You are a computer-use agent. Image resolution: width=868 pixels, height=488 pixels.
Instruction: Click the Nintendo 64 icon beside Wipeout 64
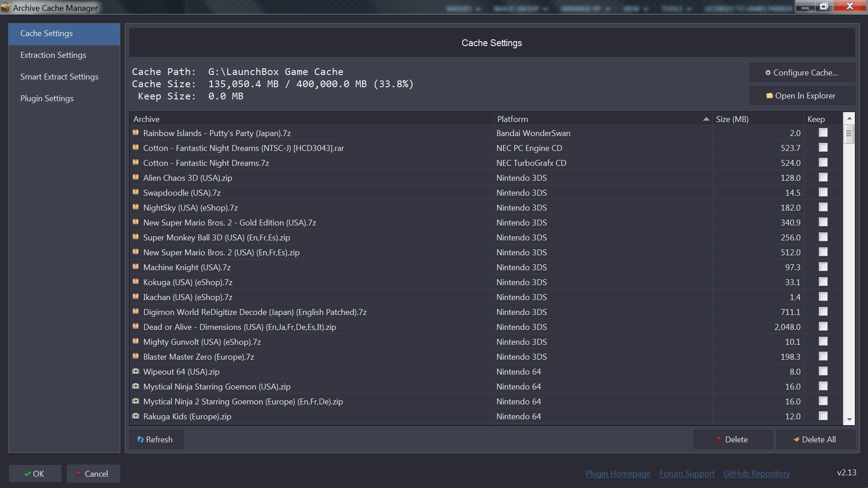coord(136,371)
